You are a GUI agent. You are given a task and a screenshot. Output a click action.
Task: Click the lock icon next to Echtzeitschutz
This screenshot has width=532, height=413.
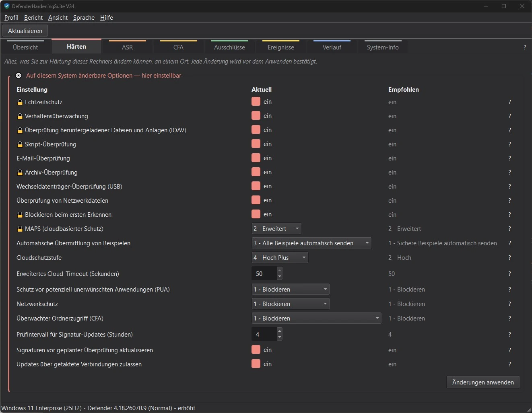[20, 102]
